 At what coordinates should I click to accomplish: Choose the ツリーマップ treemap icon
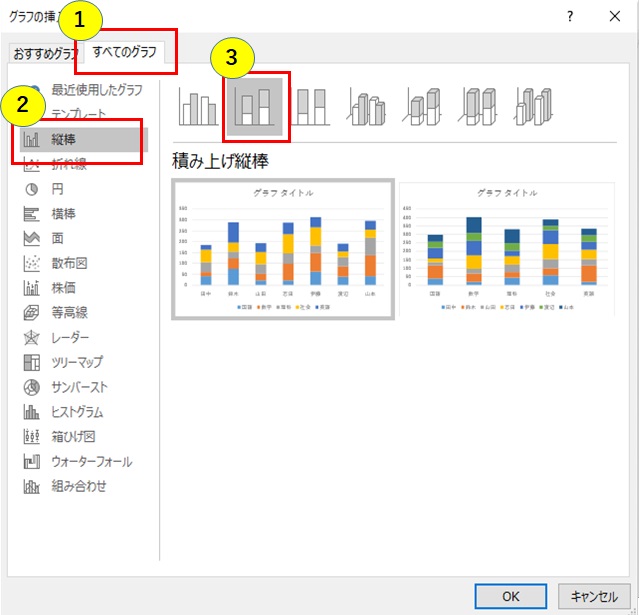tap(32, 362)
